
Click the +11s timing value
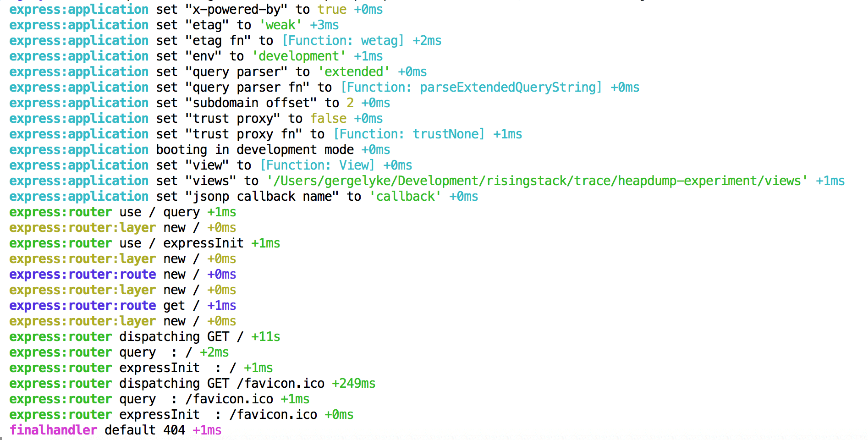pos(266,337)
